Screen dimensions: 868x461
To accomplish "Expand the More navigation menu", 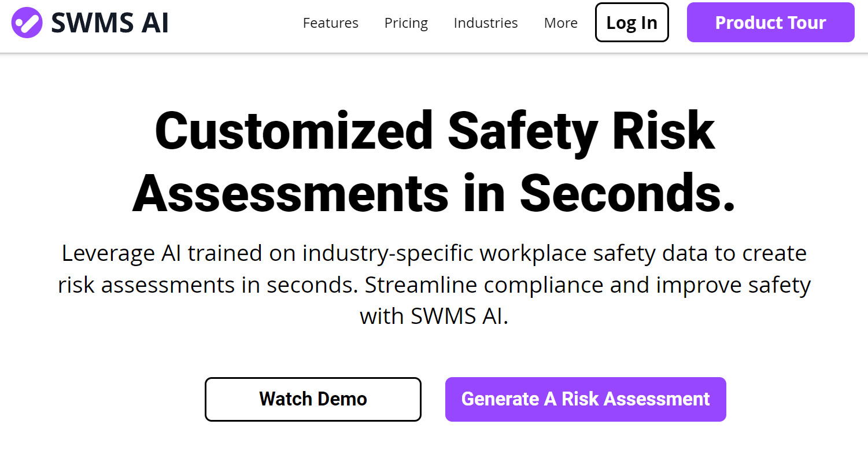I will coord(561,23).
